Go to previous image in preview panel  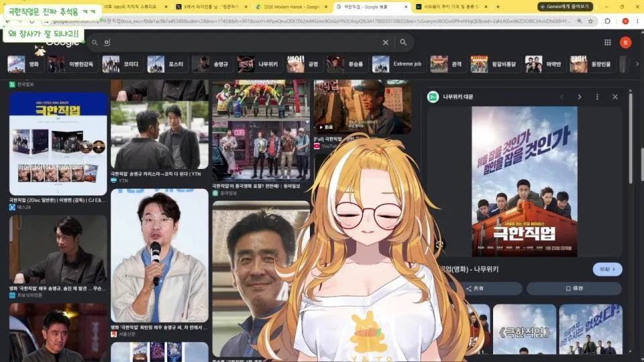click(561, 97)
